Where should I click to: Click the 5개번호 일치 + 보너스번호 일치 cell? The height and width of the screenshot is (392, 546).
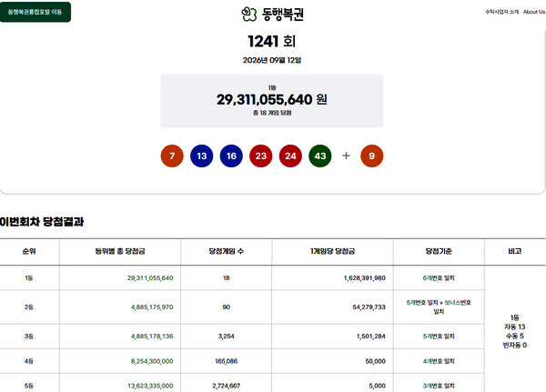coord(439,307)
